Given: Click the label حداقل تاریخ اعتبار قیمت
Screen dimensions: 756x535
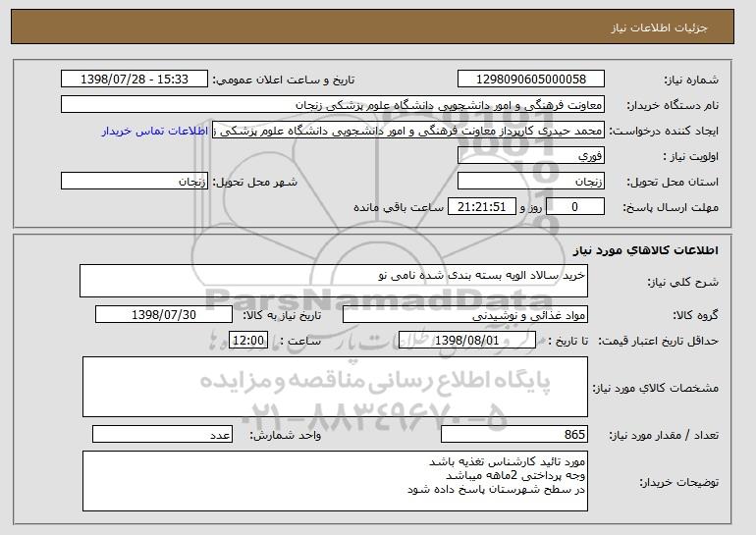Looking at the screenshot, I should [659, 341].
